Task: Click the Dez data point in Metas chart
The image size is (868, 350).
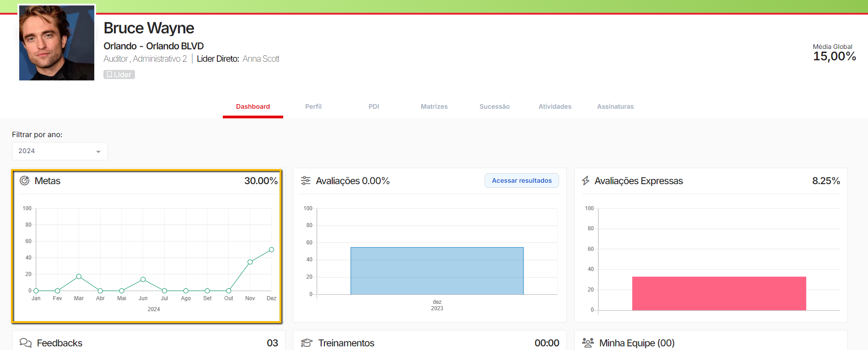Action: [x=271, y=249]
